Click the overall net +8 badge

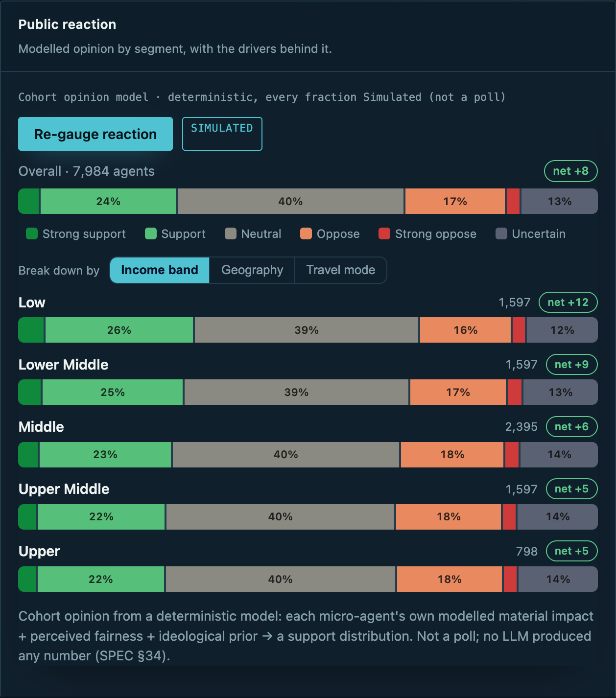(571, 171)
